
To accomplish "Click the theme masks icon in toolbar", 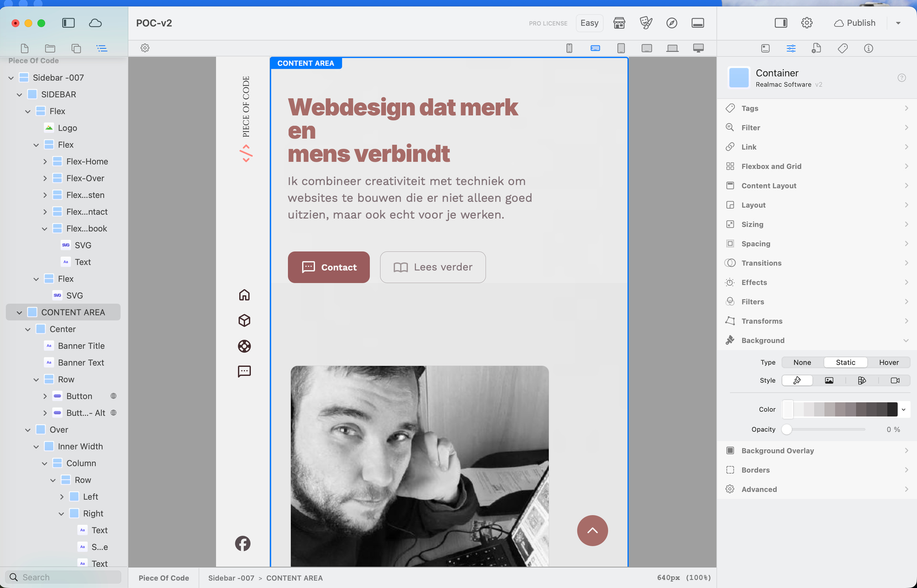I will coord(646,23).
